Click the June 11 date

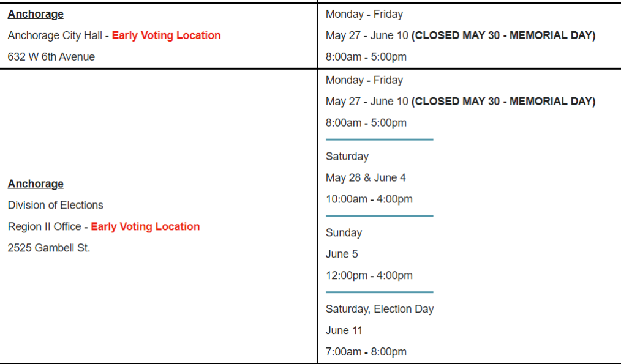[x=344, y=330]
